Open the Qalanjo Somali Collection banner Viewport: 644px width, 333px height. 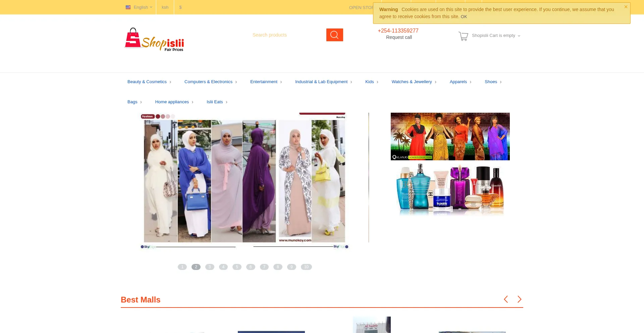(450, 136)
